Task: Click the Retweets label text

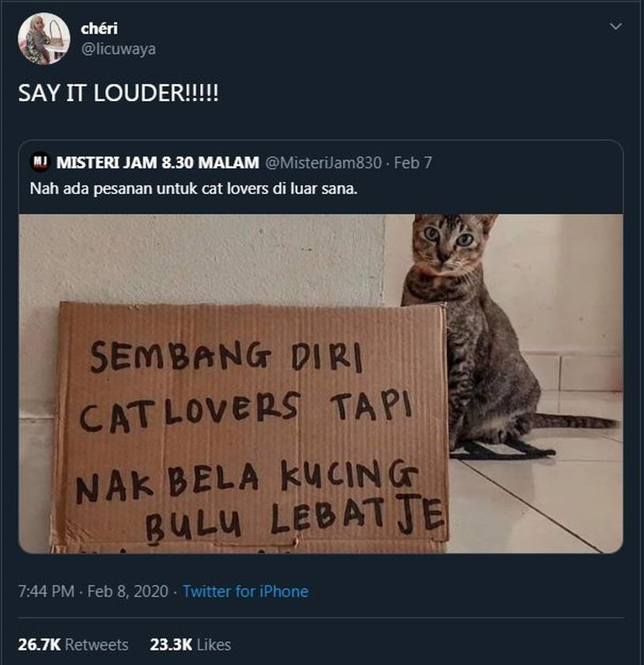Action: point(97,645)
